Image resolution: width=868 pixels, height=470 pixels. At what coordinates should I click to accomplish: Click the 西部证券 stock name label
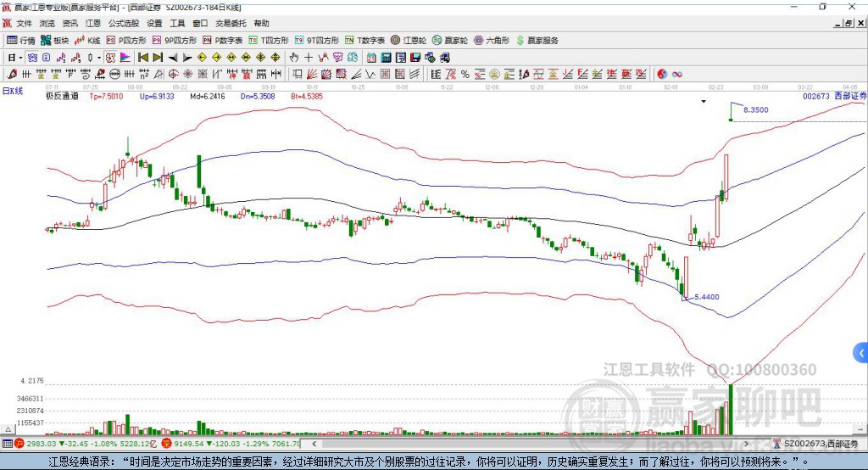click(x=851, y=97)
